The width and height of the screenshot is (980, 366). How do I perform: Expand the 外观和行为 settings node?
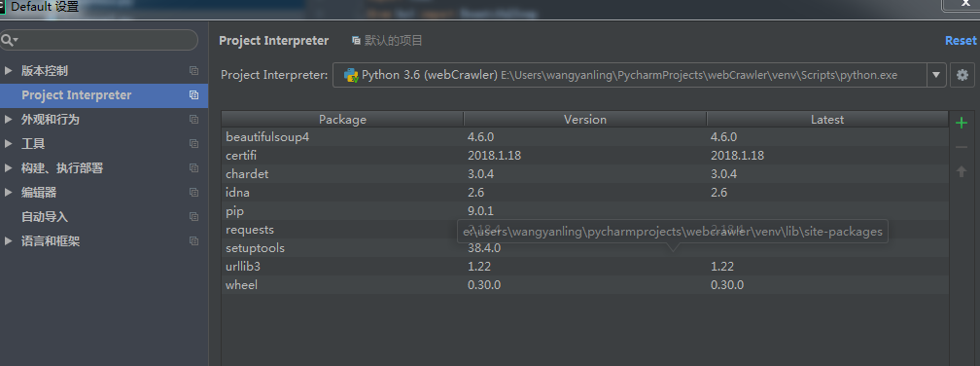click(x=8, y=119)
